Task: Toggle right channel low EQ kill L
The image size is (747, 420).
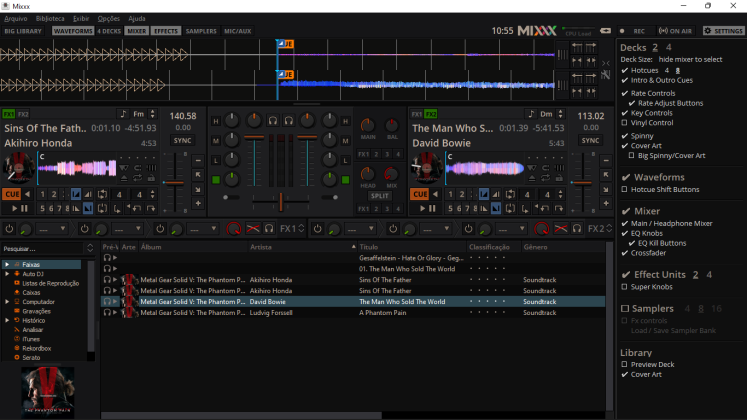Action: (345, 160)
